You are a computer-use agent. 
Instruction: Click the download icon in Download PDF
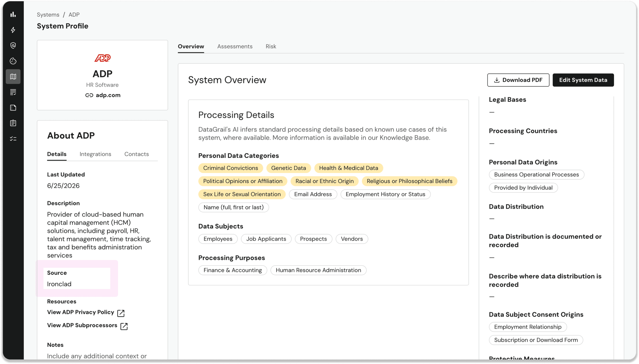pyautogui.click(x=496, y=80)
